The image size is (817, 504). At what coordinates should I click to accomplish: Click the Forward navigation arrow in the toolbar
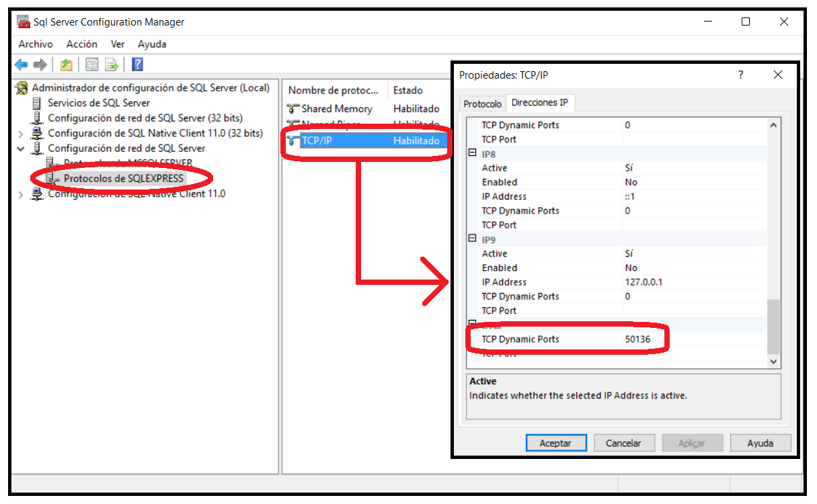[39, 65]
